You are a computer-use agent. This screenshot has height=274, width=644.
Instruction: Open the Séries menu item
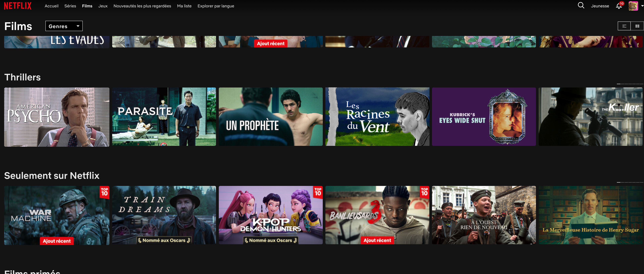70,6
